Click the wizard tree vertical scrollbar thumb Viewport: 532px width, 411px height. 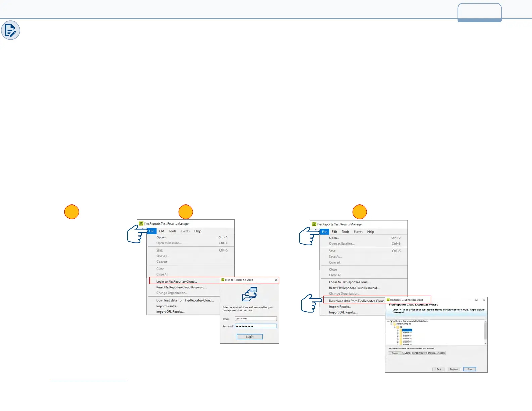click(x=486, y=331)
